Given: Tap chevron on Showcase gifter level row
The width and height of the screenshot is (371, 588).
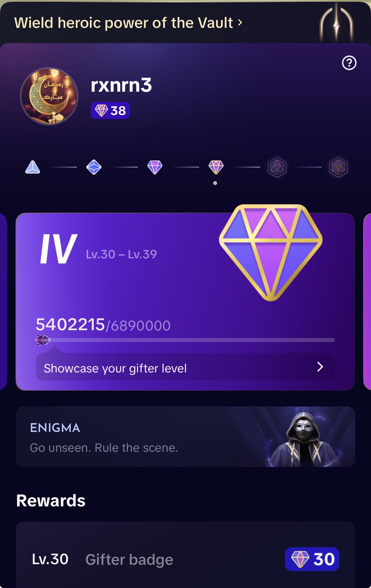Looking at the screenshot, I should [320, 367].
